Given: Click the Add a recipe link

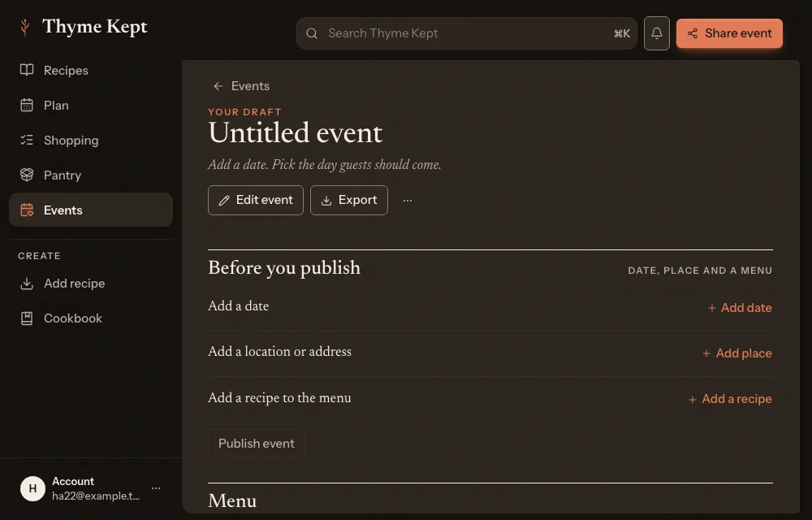Looking at the screenshot, I should tap(730, 399).
